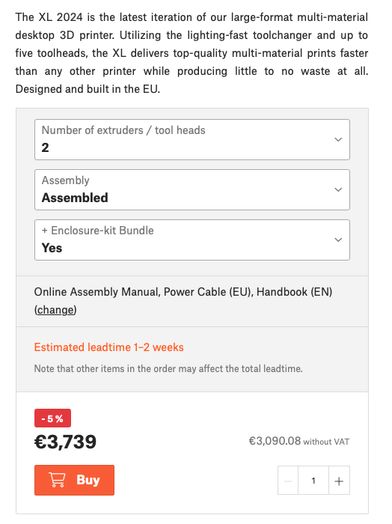Viewport: 392px width, 524px height.
Task: Click the XL 2024 product description paragraph
Action: 192,53
